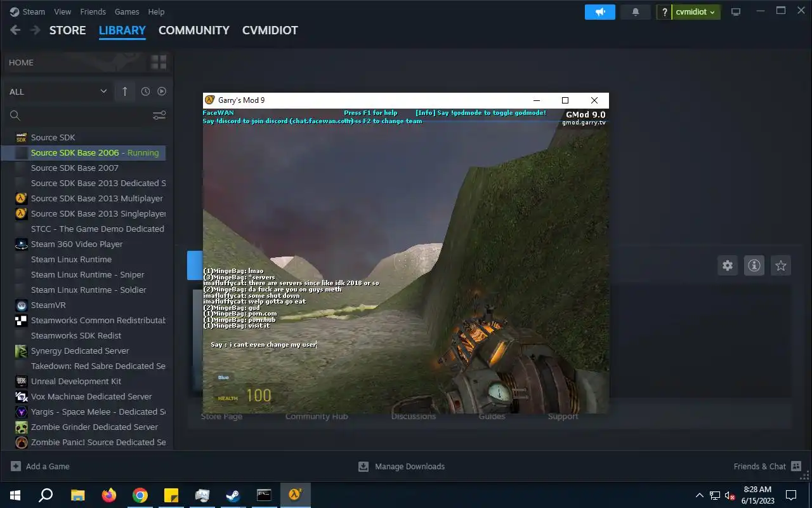This screenshot has height=508, width=812.
Task: Open the command prompt taskbar icon
Action: click(x=264, y=495)
